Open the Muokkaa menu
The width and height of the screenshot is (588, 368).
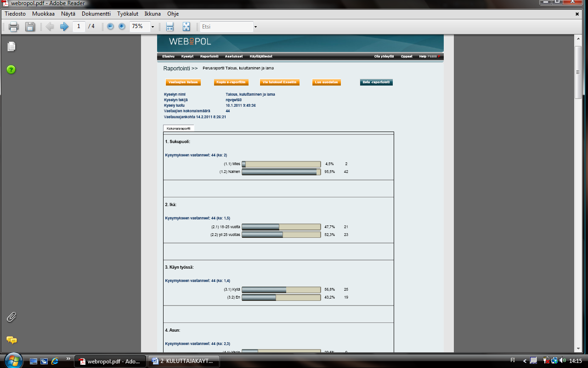click(x=43, y=14)
